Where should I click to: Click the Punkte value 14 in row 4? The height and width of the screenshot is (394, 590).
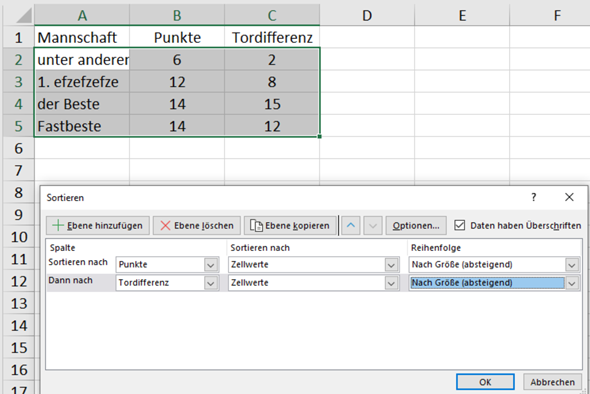pyautogui.click(x=177, y=104)
